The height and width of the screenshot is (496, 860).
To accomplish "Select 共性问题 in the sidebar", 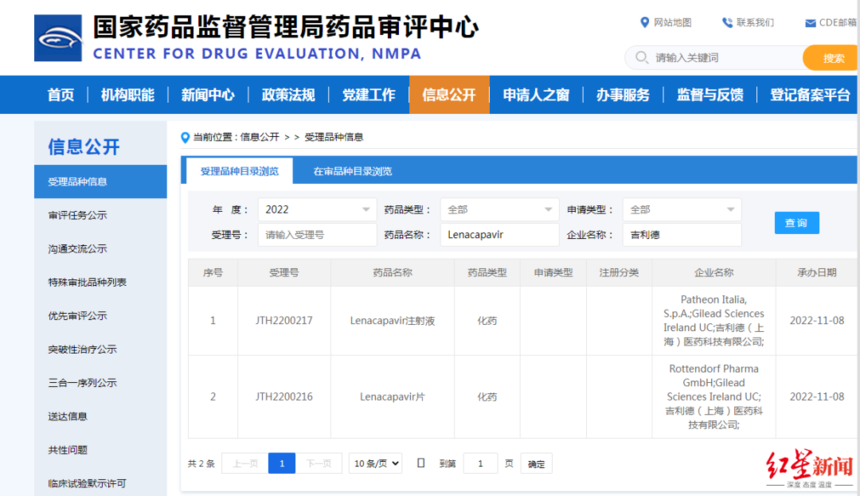I will click(x=67, y=450).
